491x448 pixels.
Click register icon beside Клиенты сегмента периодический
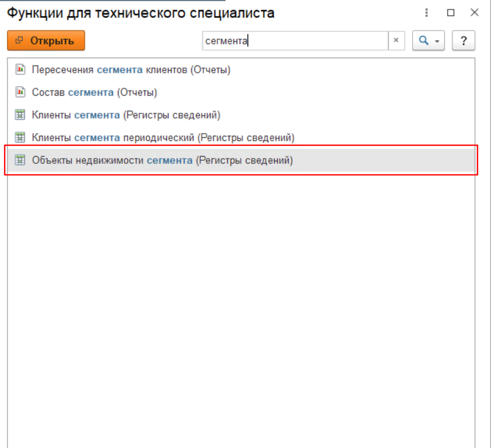[x=20, y=138]
